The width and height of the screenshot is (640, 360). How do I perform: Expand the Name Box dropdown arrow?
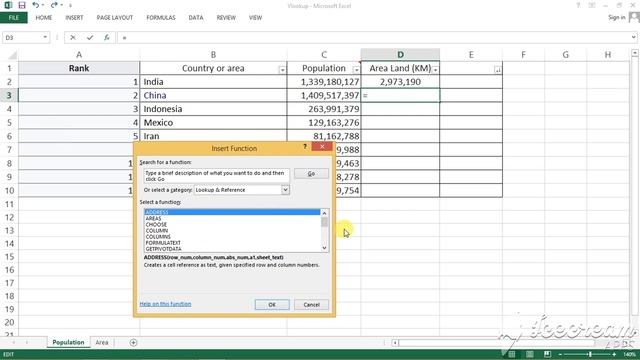coord(45,38)
